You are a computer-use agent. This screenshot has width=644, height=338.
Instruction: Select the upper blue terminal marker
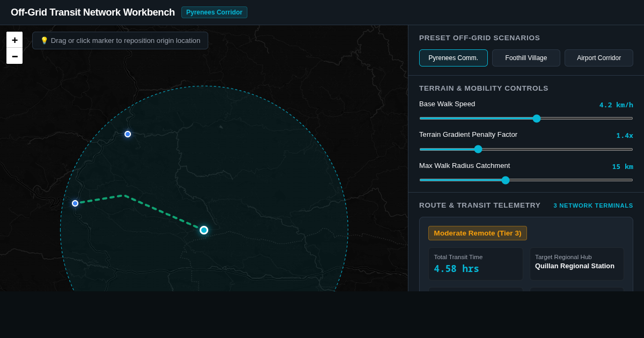coord(128,134)
